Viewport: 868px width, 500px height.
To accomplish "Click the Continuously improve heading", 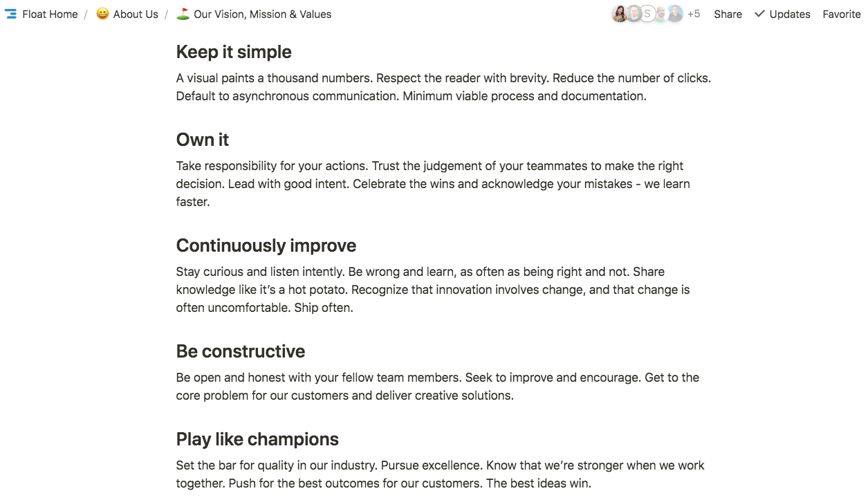I will 266,246.
